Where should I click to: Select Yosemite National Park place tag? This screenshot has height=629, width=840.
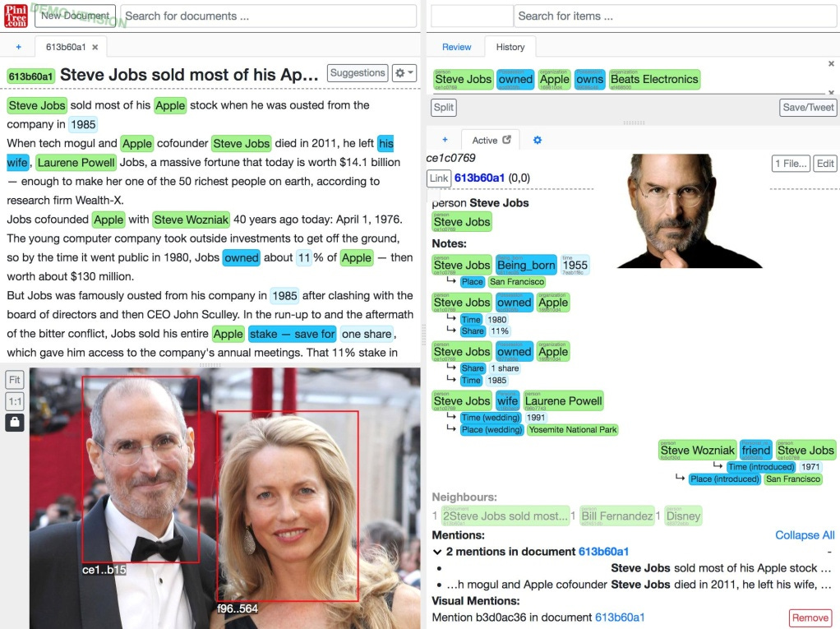click(x=572, y=430)
